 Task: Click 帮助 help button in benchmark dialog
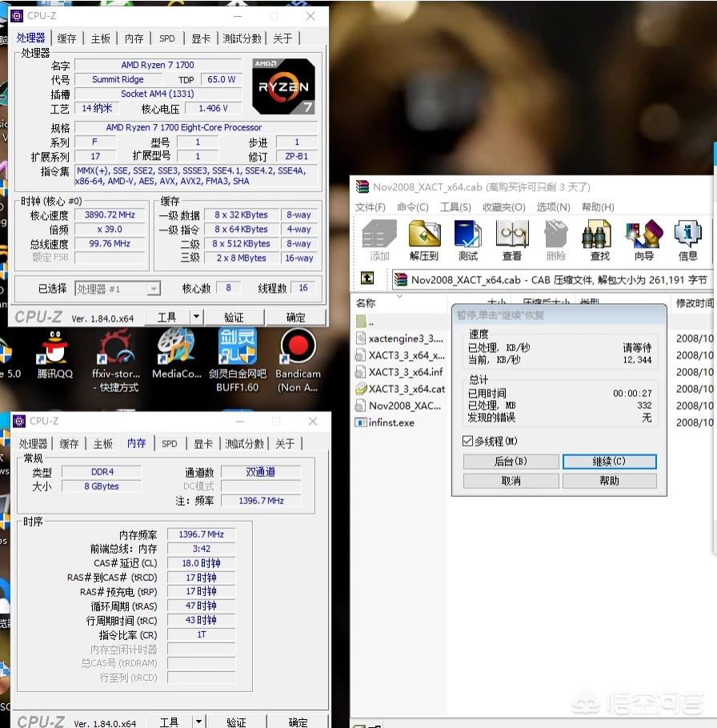(x=609, y=481)
